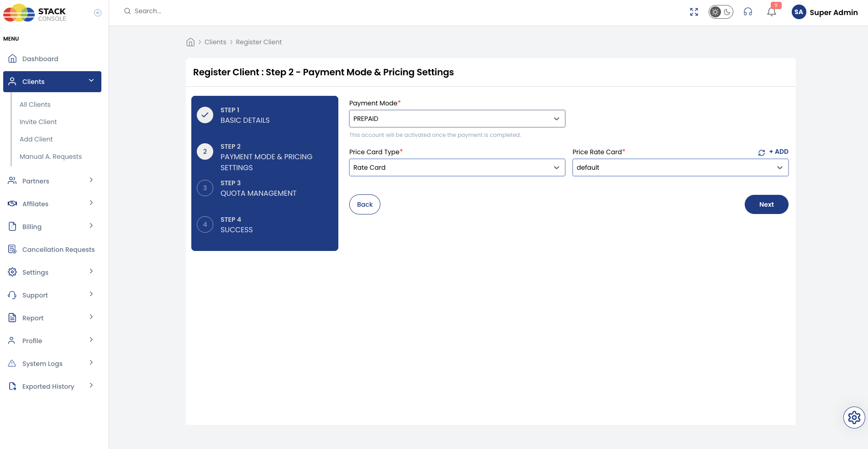Expand the Profile chevron

point(91,340)
